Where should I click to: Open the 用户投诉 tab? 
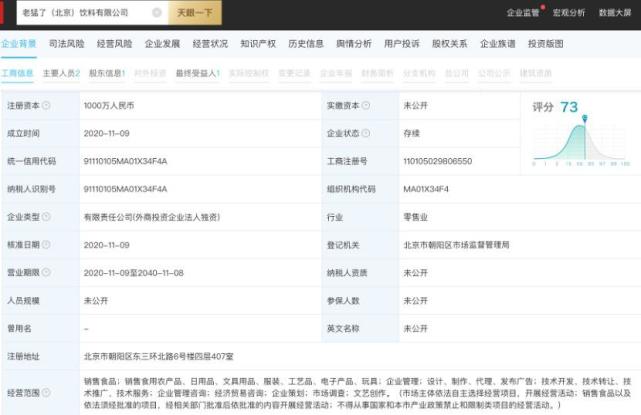click(402, 44)
